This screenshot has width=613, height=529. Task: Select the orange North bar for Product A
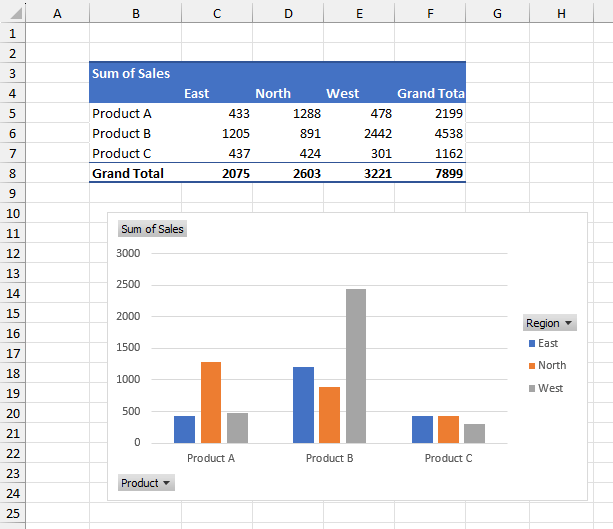pos(211,402)
